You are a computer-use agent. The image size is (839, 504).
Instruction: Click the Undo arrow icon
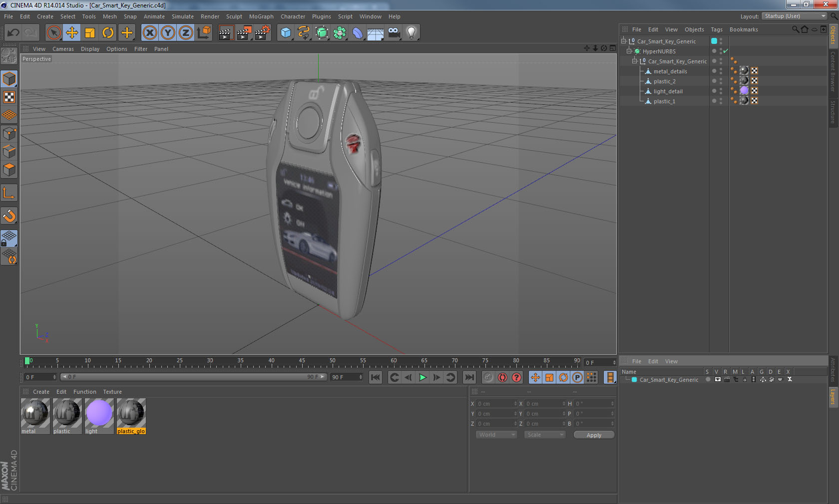pos(13,33)
